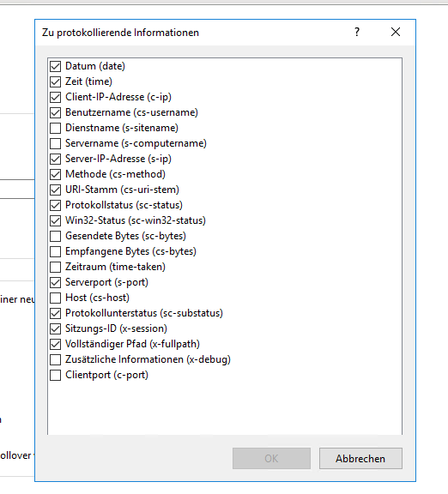
Task: Close the Zu protokollierende Informationen dialog
Action: click(396, 32)
